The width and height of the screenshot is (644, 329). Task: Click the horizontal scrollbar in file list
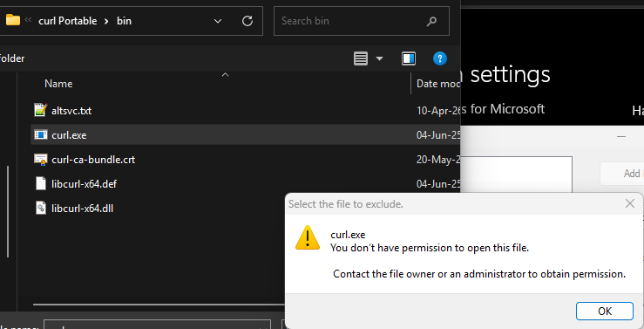[x=159, y=305]
